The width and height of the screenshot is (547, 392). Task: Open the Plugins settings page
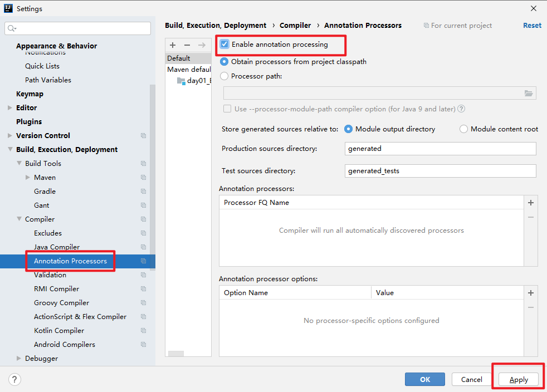(29, 122)
